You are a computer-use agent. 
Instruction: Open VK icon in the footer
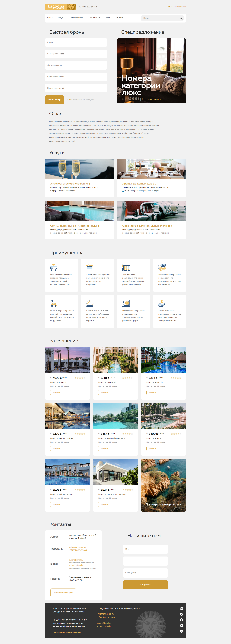click(182, 625)
